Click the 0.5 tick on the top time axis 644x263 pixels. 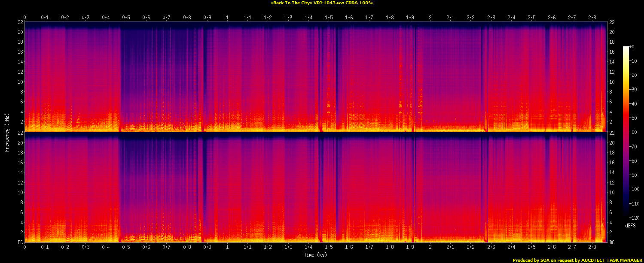pos(126,18)
